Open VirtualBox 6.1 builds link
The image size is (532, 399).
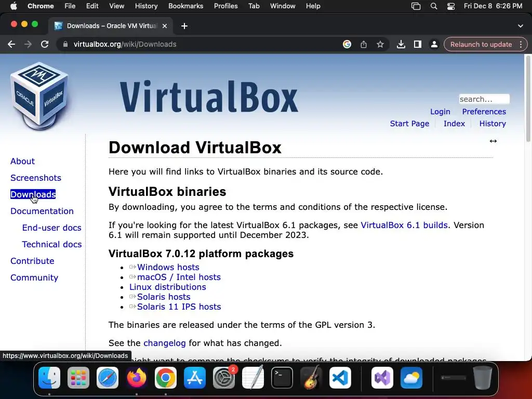[x=404, y=225]
